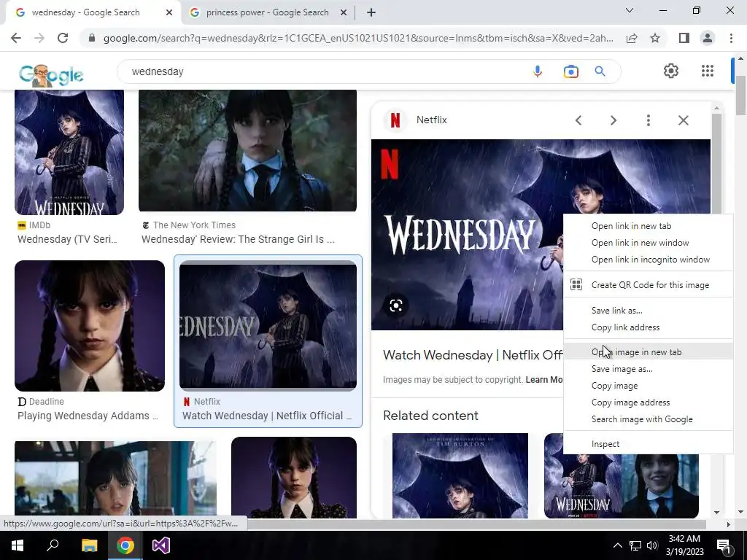Image resolution: width=747 pixels, height=560 pixels.
Task: Open File Explorer from the taskbar
Action: click(x=89, y=545)
